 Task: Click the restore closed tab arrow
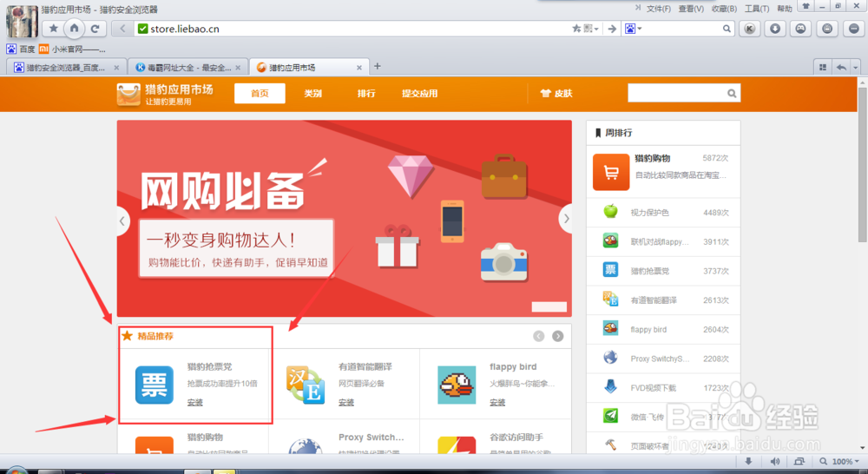pos(841,67)
